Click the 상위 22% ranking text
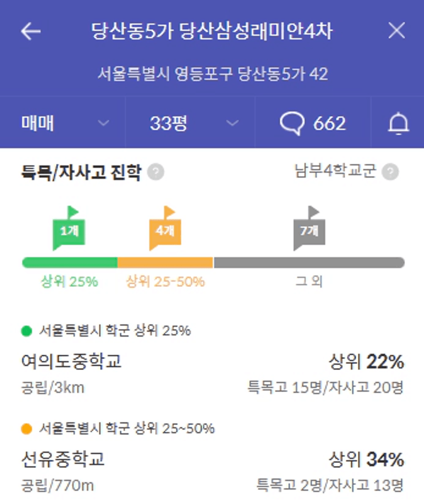This screenshot has width=424, height=504. (366, 362)
